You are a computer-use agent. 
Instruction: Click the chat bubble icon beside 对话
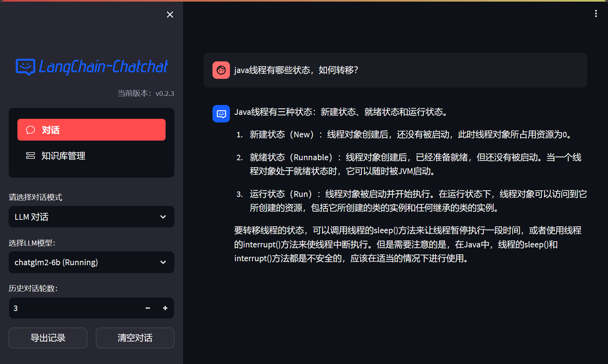(x=31, y=130)
